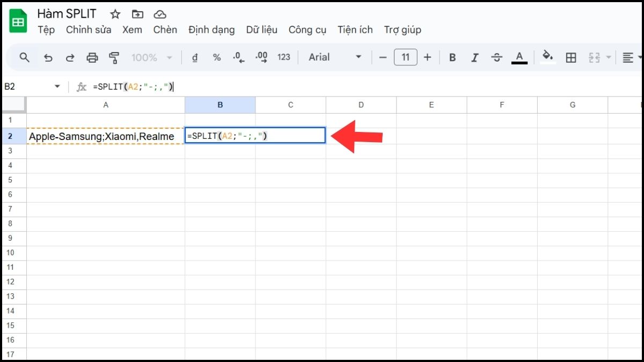Decrease decimal places
The height and width of the screenshot is (362, 644).
238,57
